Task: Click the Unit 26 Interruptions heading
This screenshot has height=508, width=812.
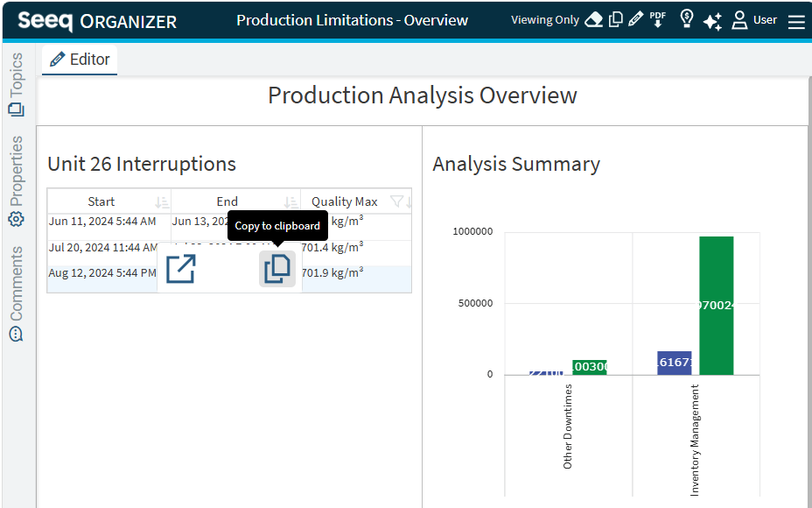Action: 142,164
